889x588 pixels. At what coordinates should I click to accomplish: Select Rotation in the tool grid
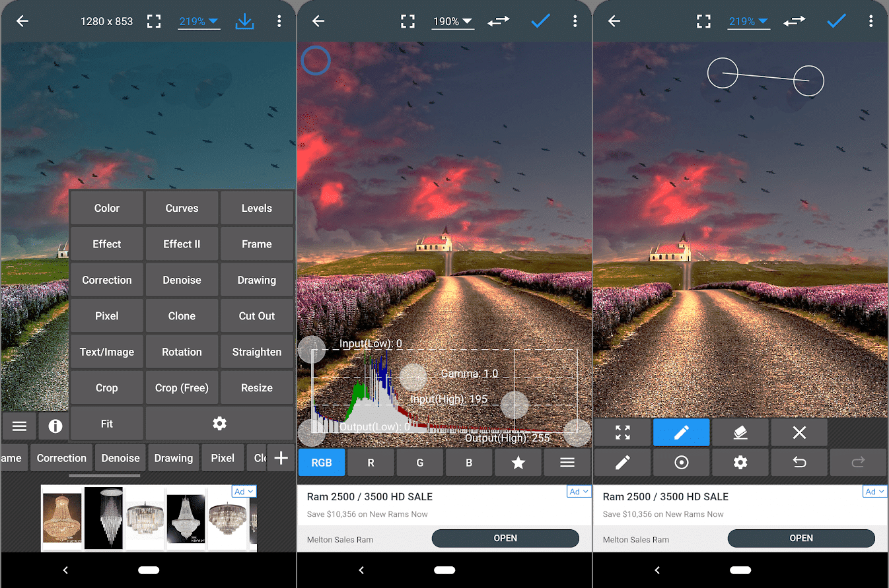[182, 352]
